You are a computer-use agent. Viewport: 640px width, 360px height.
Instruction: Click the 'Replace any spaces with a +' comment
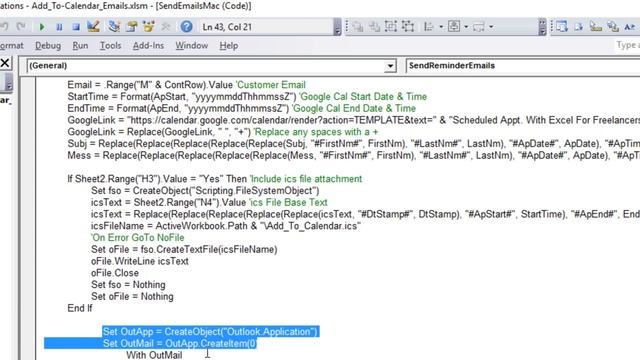pyautogui.click(x=316, y=132)
